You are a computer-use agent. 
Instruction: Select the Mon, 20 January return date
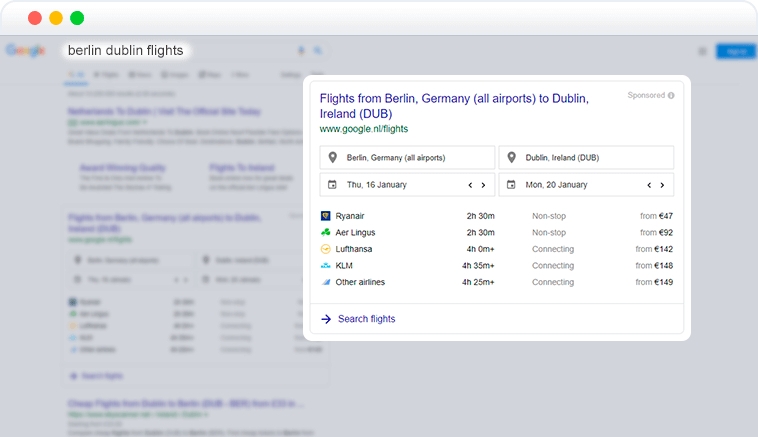(x=556, y=185)
